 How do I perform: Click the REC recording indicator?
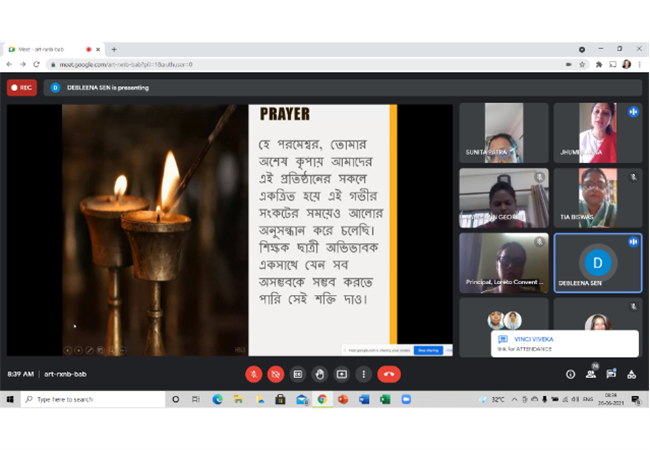tap(22, 88)
